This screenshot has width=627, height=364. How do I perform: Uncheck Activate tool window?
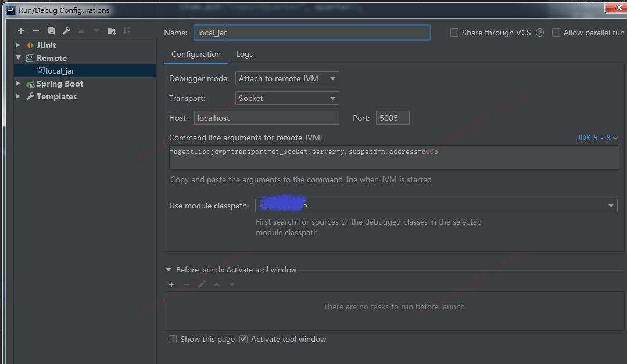(x=243, y=339)
